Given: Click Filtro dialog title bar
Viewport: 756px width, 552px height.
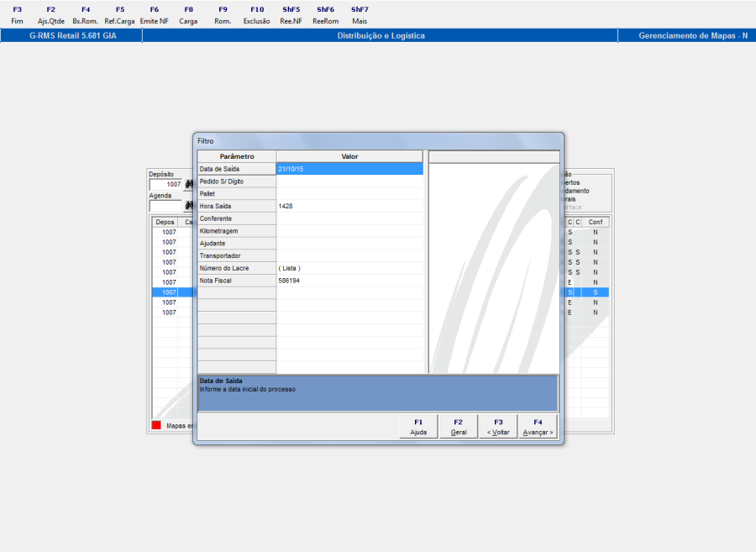Looking at the screenshot, I should tap(378, 141).
